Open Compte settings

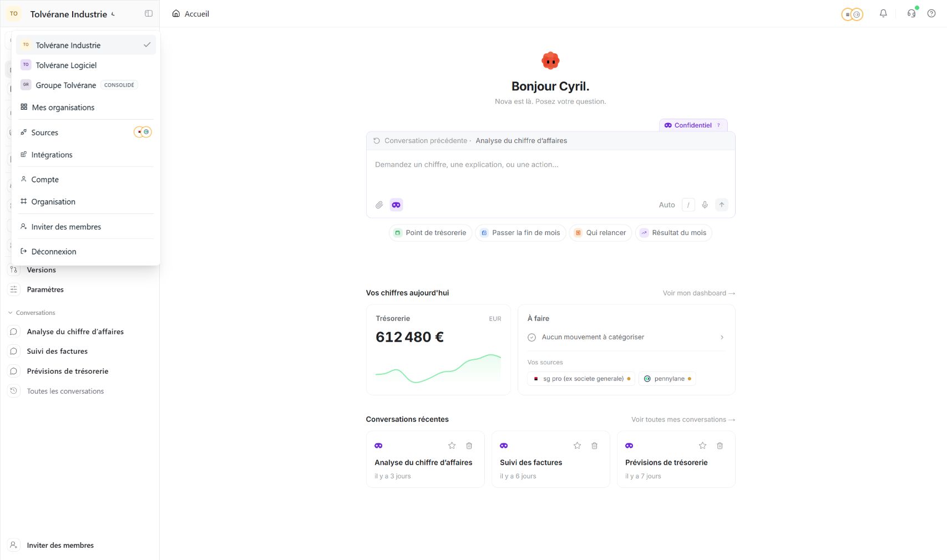86,180
